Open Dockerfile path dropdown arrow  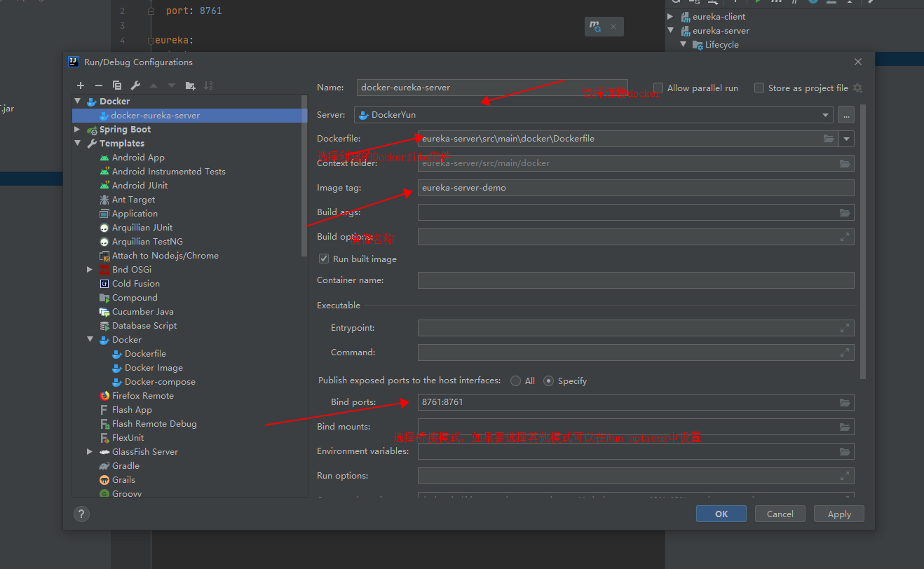847,139
